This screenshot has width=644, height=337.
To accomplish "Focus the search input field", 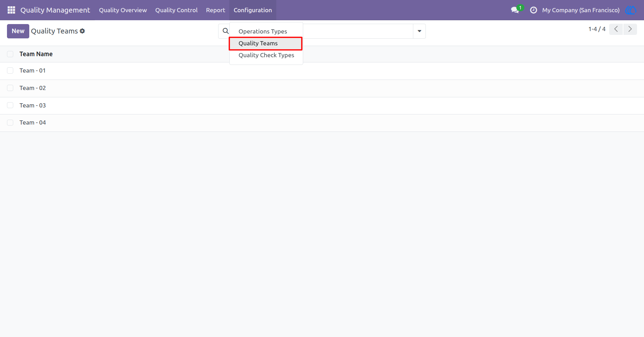I will pyautogui.click(x=357, y=31).
